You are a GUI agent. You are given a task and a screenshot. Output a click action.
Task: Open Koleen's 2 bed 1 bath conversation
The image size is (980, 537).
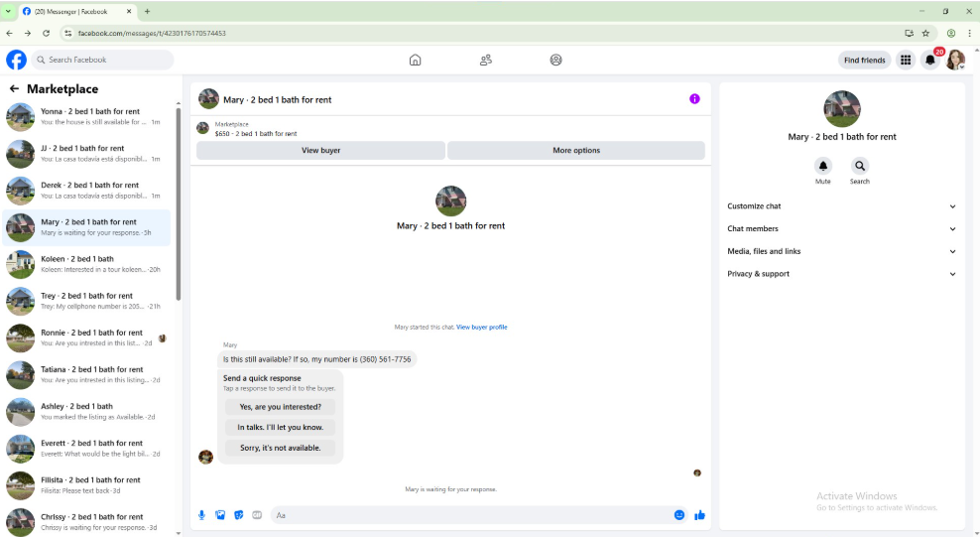86,264
